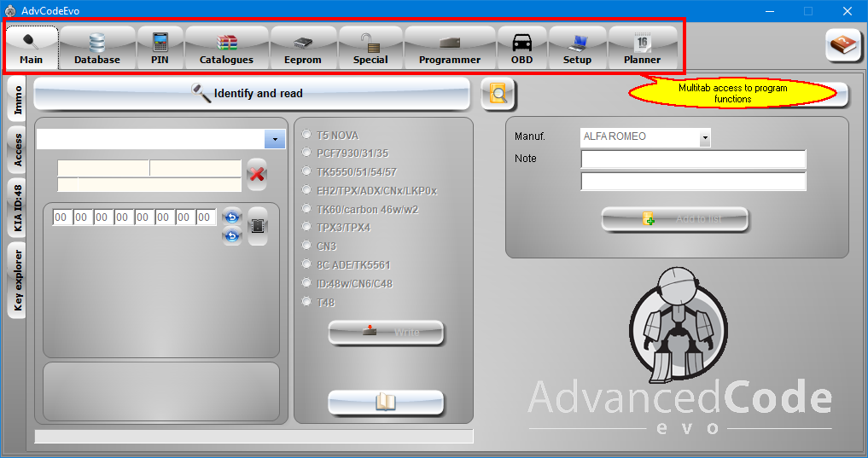868x458 pixels.
Task: Switch to the OBD tab
Action: (x=522, y=48)
